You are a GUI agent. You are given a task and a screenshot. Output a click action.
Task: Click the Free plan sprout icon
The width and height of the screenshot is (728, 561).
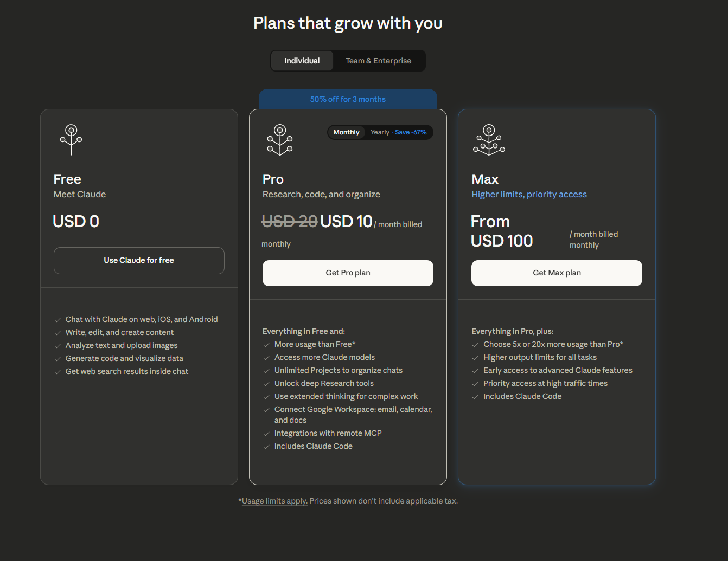point(71,140)
